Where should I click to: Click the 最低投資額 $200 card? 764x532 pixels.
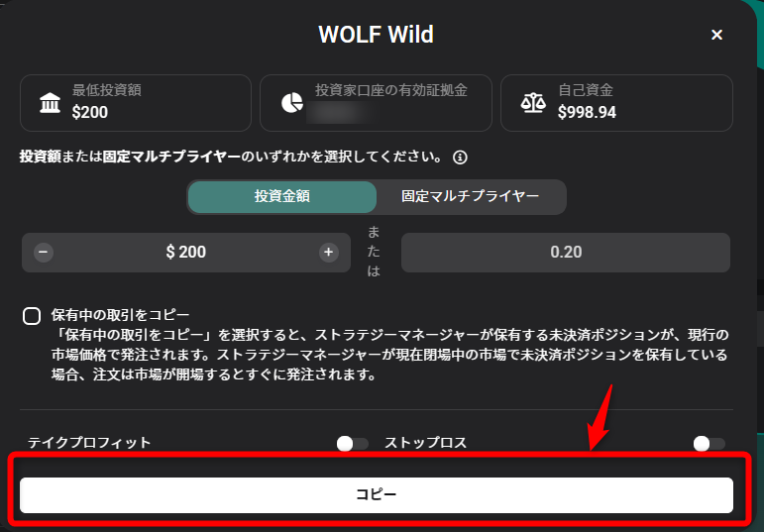tap(136, 103)
